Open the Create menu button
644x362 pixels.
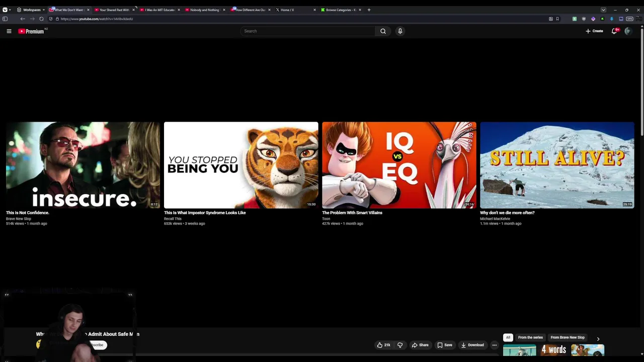(x=594, y=31)
